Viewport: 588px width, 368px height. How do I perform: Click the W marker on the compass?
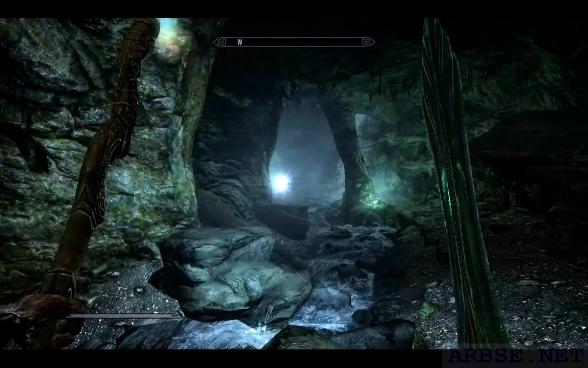click(x=240, y=42)
